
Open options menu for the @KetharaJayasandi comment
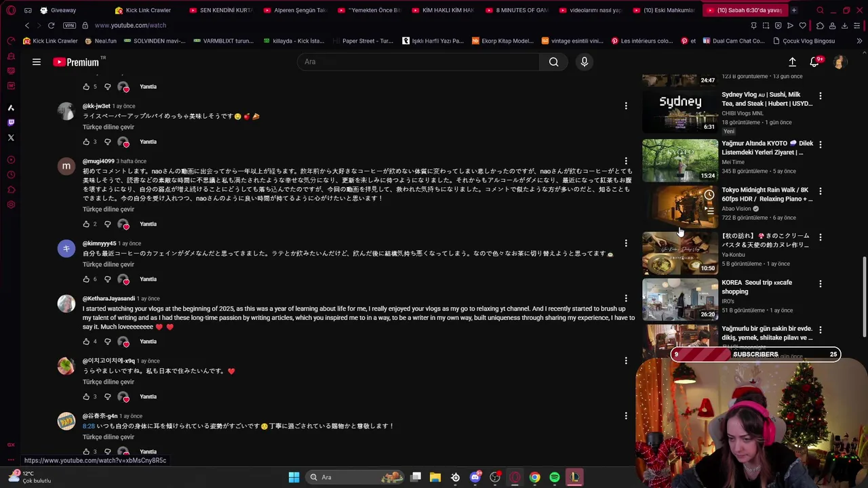[x=626, y=299]
